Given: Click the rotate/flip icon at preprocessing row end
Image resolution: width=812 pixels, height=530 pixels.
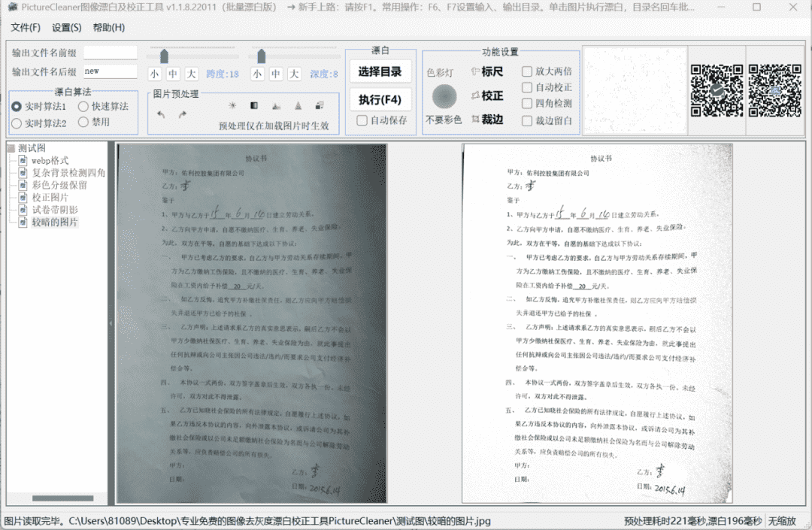Looking at the screenshot, I should tap(320, 106).
